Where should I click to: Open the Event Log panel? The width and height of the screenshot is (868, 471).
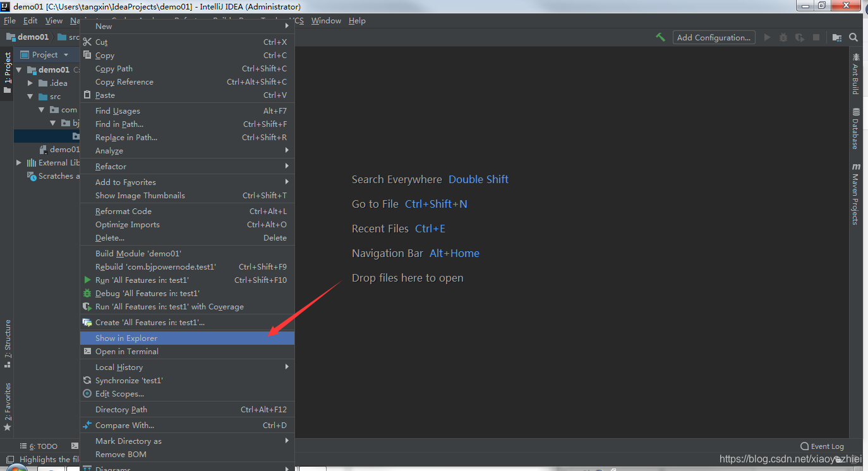(822, 446)
